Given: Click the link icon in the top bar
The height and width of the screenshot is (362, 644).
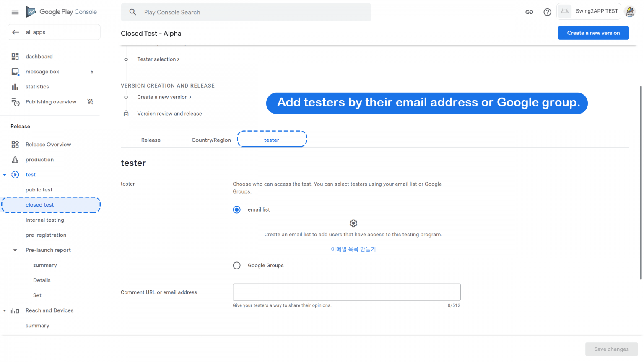Looking at the screenshot, I should (x=529, y=12).
